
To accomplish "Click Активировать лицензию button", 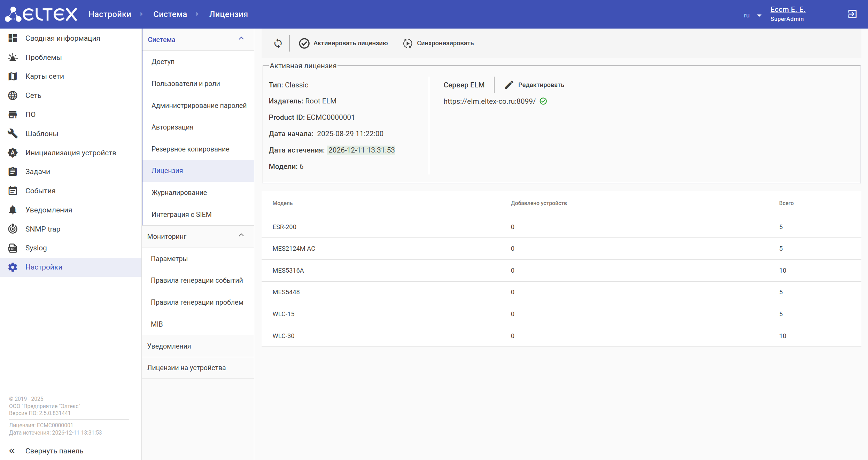I will [343, 43].
